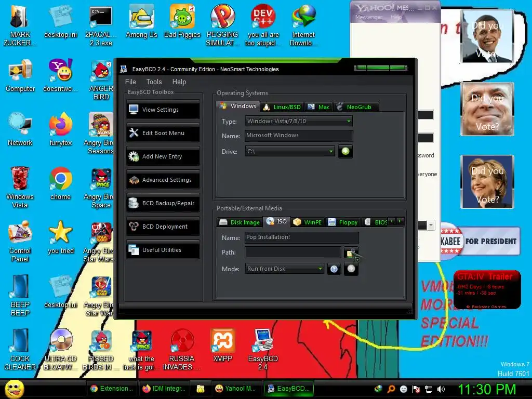Open the Tools menu in EasyBCD
Viewport: 532px width, 399px height.
[154, 82]
